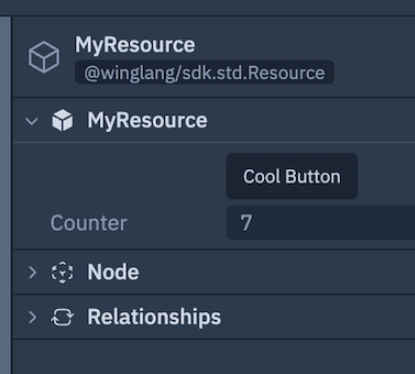
Task: Expand the Relationships section chevron
Action: 32,317
